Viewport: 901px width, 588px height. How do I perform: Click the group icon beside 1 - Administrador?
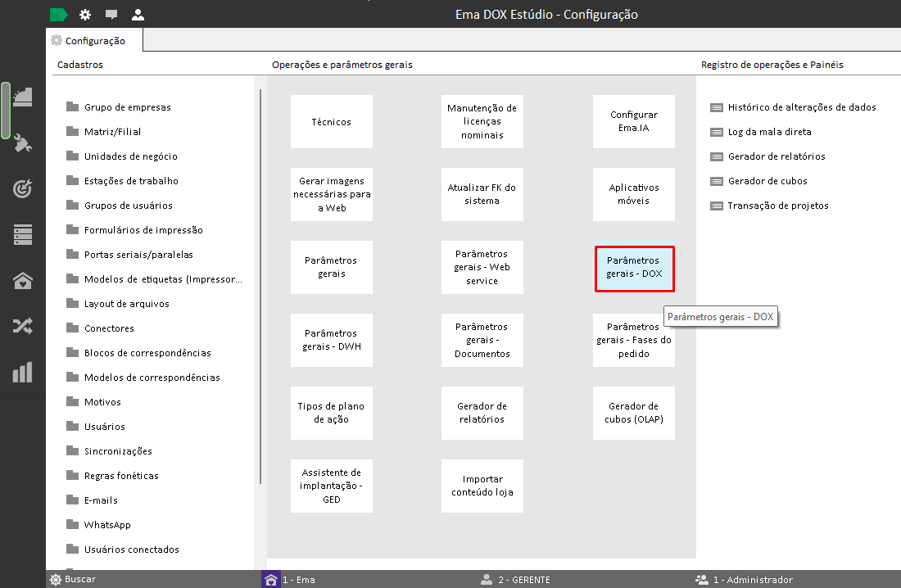pos(702,579)
